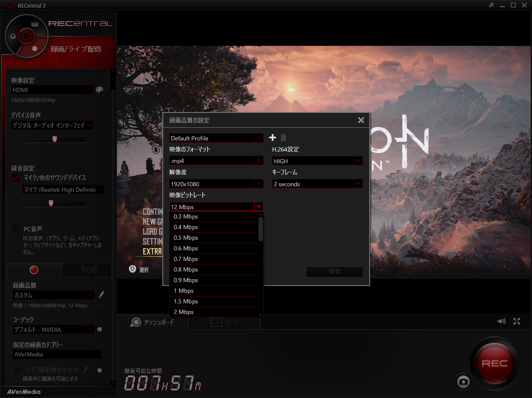This screenshot has width=532, height=398.
Task: Show live editing info icon
Action: (100, 370)
